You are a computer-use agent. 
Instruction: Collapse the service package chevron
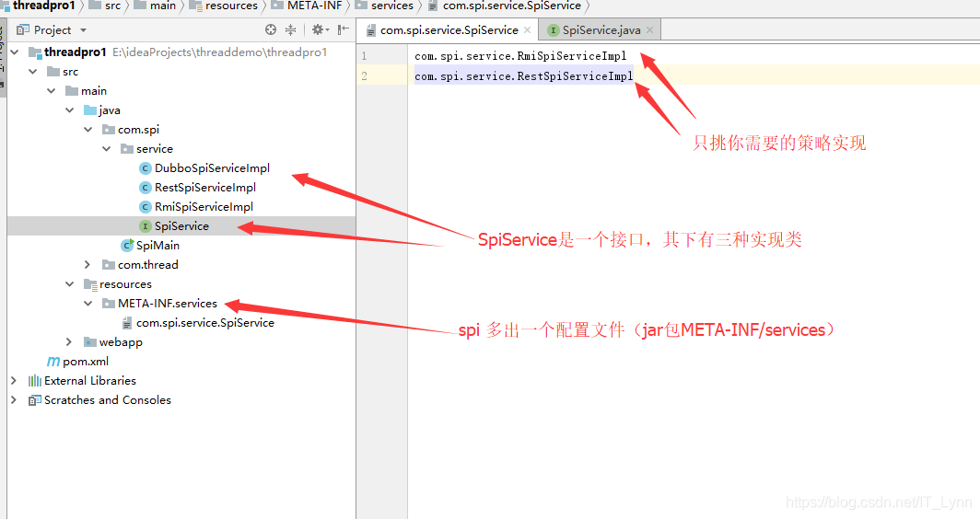click(106, 149)
